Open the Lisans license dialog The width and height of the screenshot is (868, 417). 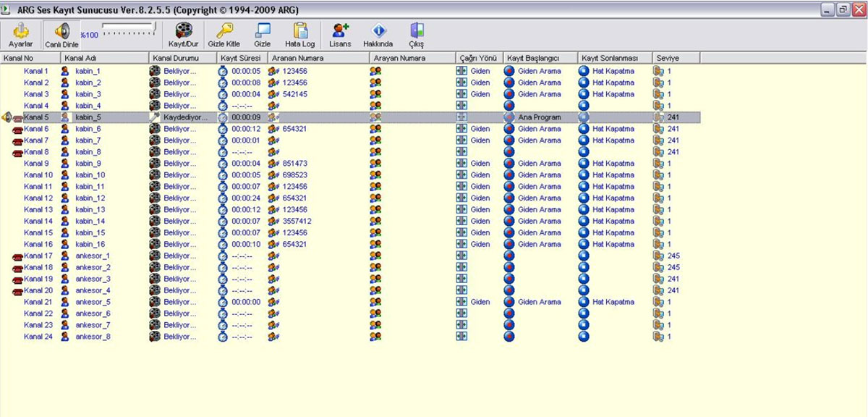coord(340,35)
